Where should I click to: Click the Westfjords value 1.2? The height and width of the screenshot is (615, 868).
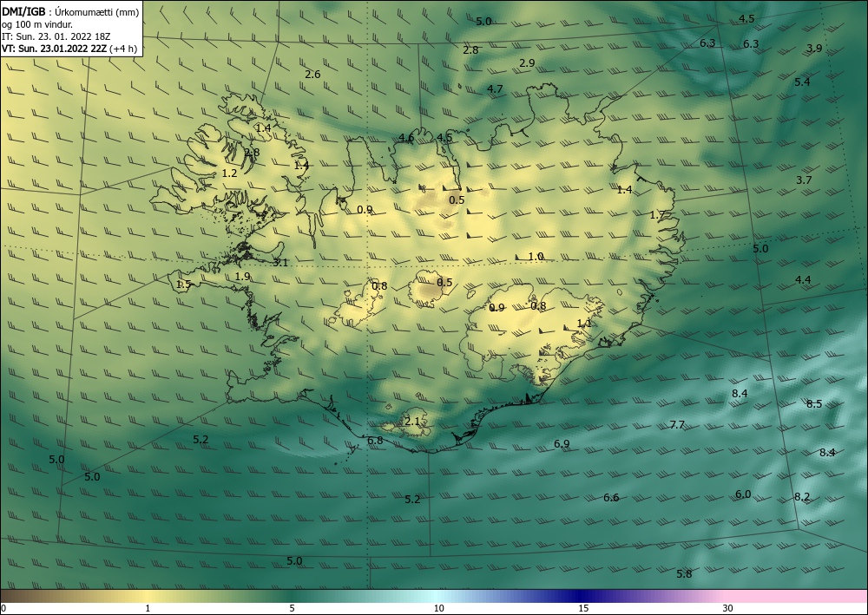point(229,173)
